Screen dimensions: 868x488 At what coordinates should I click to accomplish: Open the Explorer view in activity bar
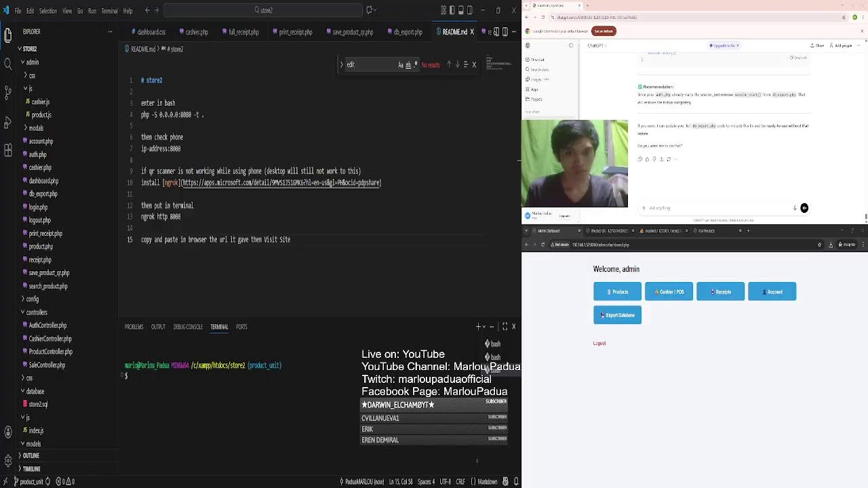pyautogui.click(x=8, y=34)
